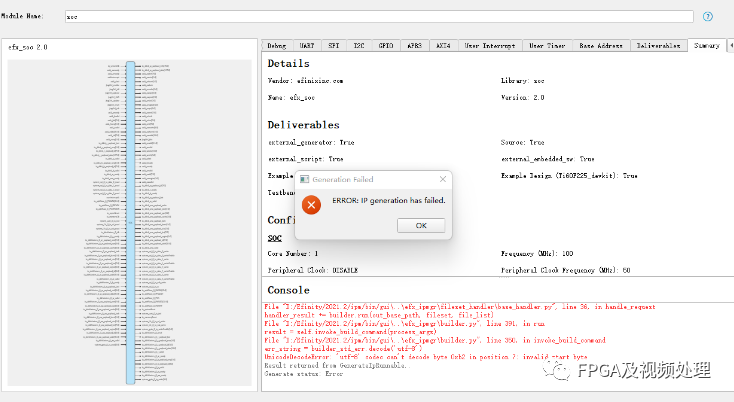Click the Vendor: efinixinc.com text
Screen dimensions: 734x402
pos(305,81)
